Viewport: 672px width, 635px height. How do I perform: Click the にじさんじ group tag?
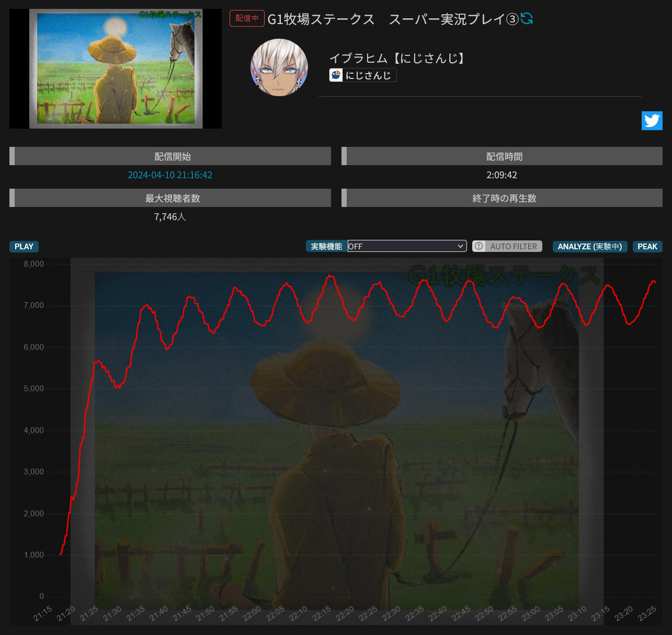[x=363, y=75]
